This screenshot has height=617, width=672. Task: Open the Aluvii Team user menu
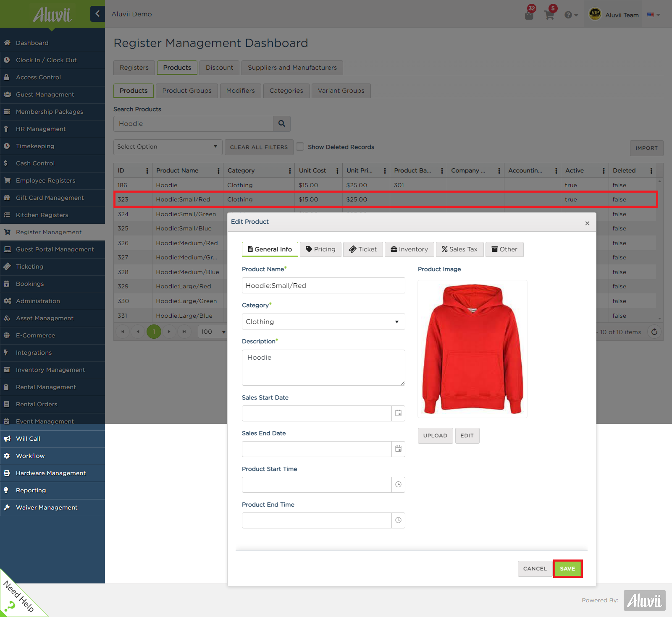613,14
